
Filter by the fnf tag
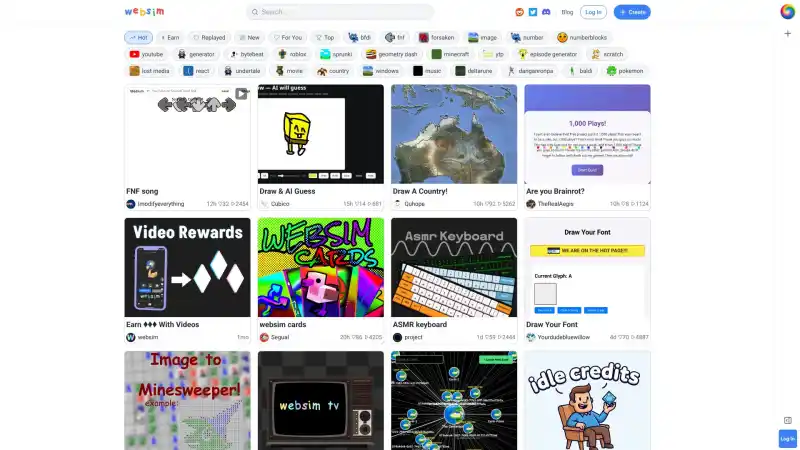pyautogui.click(x=394, y=38)
